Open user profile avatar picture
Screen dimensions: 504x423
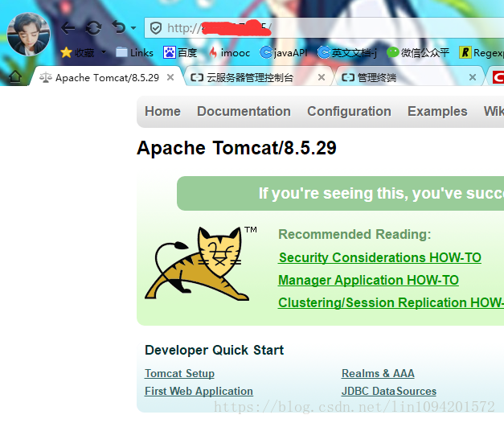[28, 34]
